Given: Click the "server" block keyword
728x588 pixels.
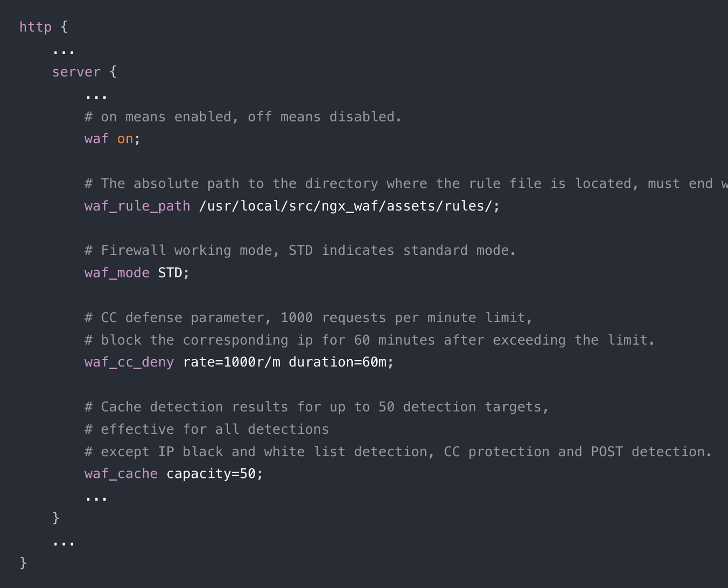Looking at the screenshot, I should (76, 72).
